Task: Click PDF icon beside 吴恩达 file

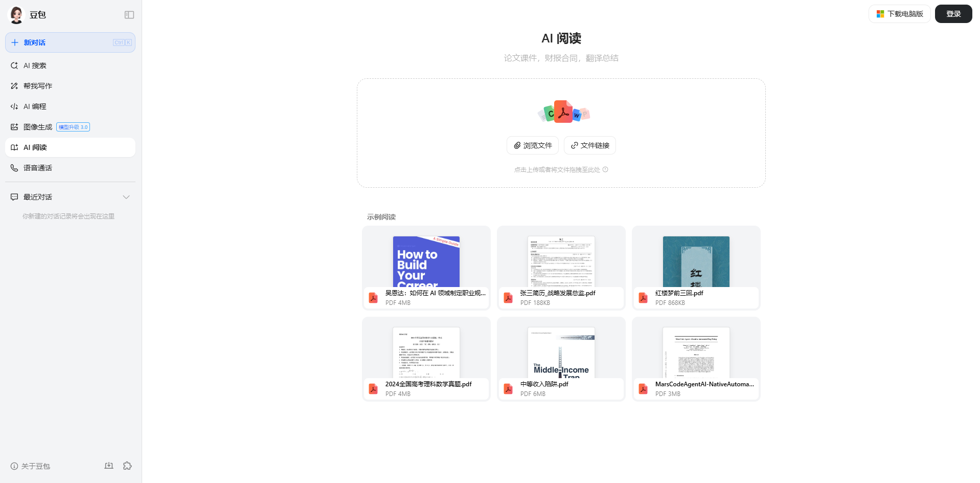Action: [x=373, y=298]
